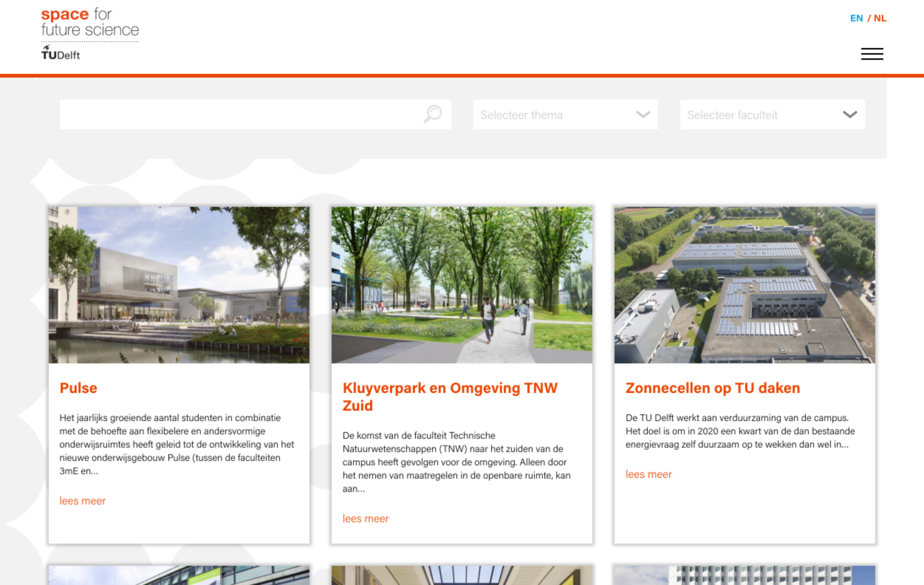Open the Pulse building image
This screenshot has height=585, width=924.
coord(179,285)
